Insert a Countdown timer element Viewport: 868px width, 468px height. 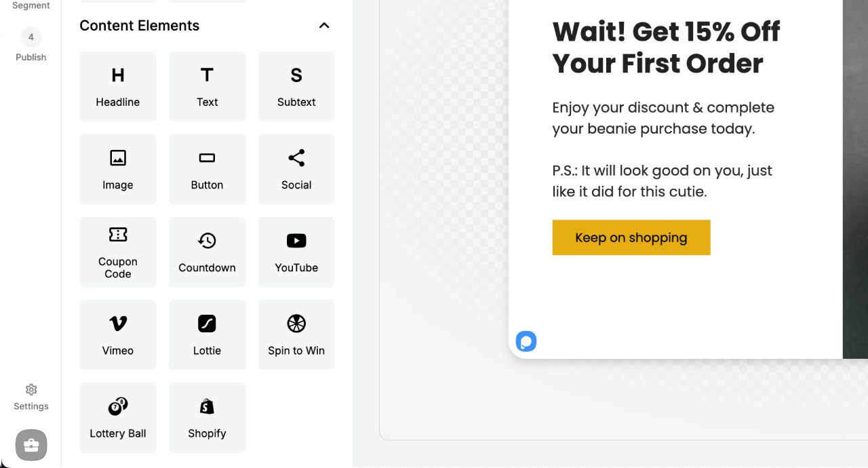pyautogui.click(x=207, y=252)
